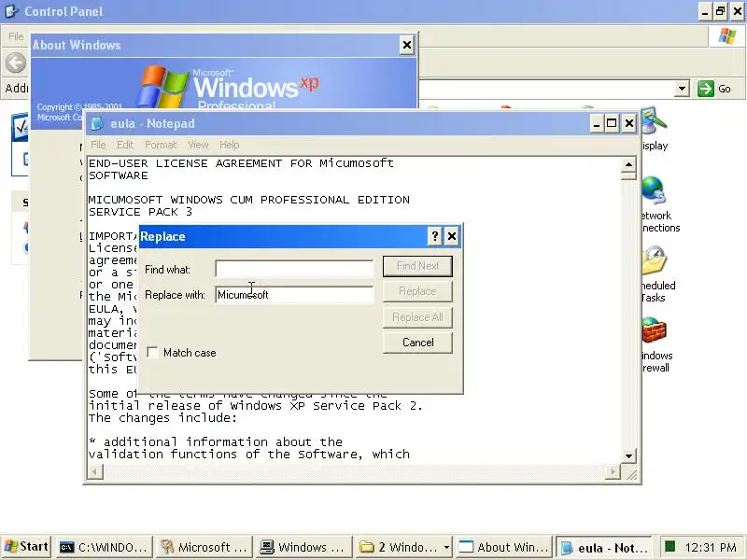Click the Notepad vertical scrollbar up arrow
This screenshot has height=560, width=747.
tap(628, 165)
